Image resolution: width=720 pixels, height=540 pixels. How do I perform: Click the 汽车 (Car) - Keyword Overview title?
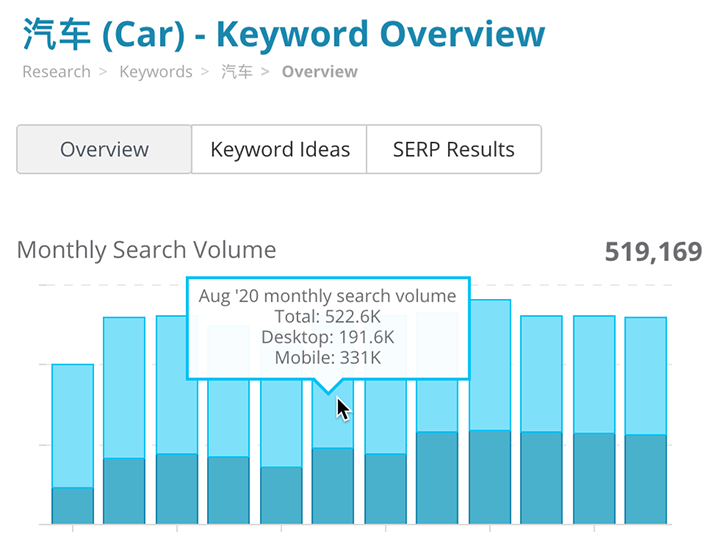coord(283,33)
